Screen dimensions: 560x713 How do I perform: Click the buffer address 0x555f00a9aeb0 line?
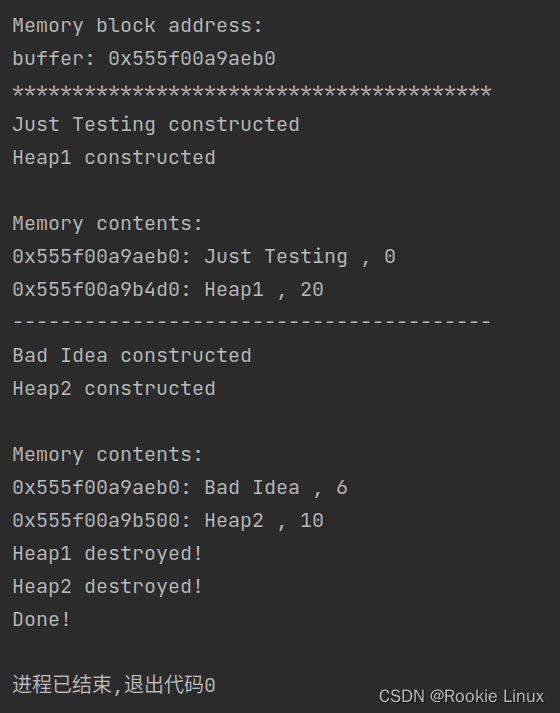(144, 59)
